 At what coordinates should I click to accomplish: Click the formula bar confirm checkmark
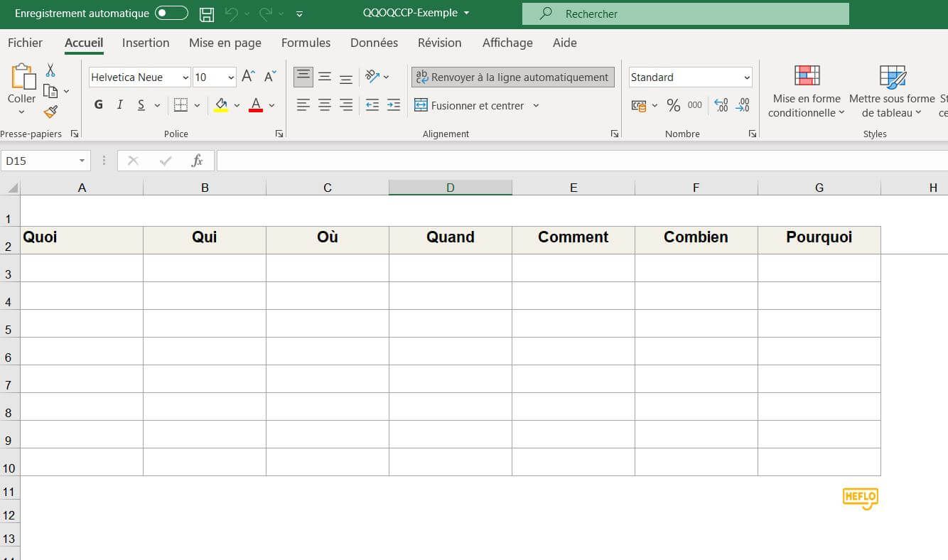(166, 161)
